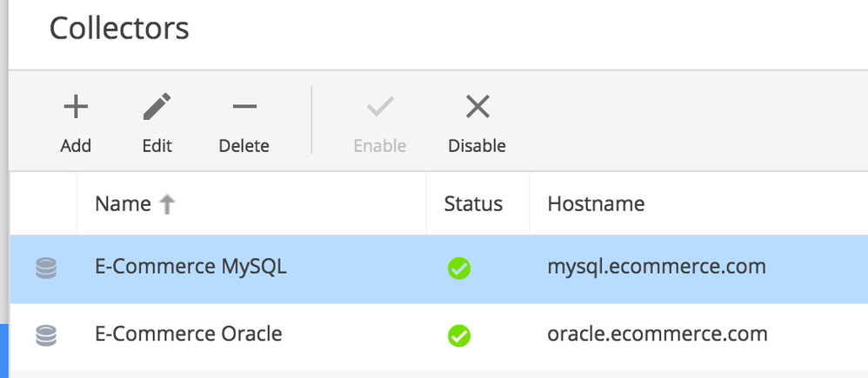Sort by the Hostname column header

point(596,203)
